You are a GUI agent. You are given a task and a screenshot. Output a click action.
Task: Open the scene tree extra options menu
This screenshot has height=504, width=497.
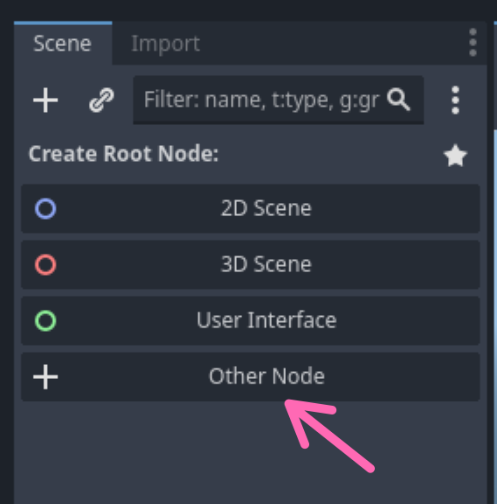pyautogui.click(x=455, y=100)
